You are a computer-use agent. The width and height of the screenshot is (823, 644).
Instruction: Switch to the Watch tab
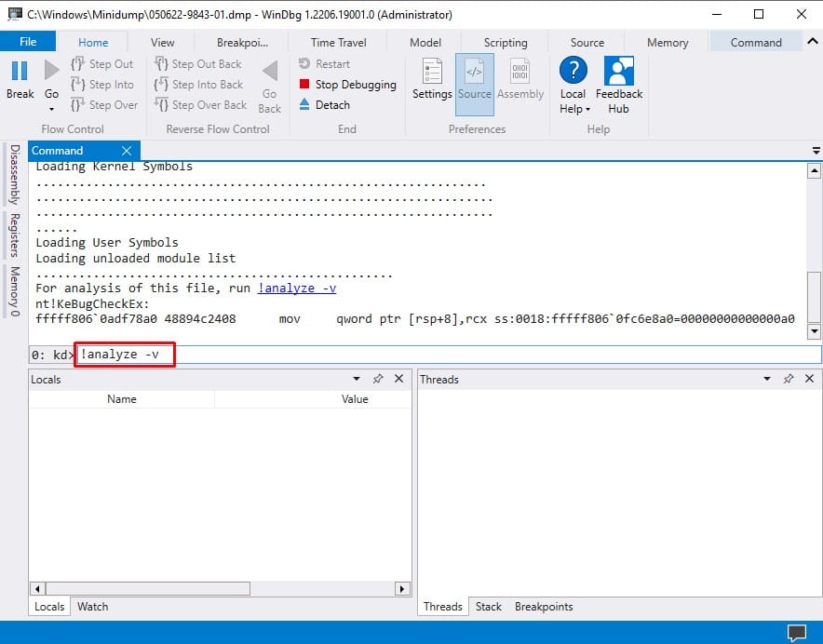tap(92, 607)
